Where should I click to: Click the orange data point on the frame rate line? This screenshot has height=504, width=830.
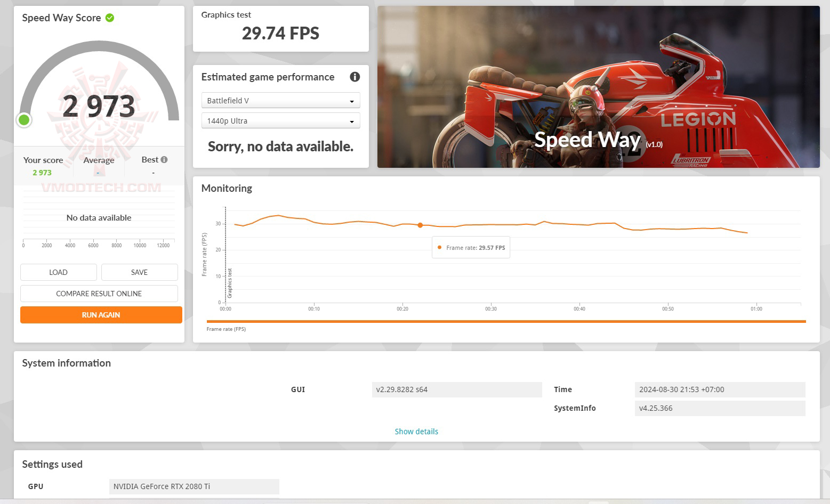[x=420, y=225]
